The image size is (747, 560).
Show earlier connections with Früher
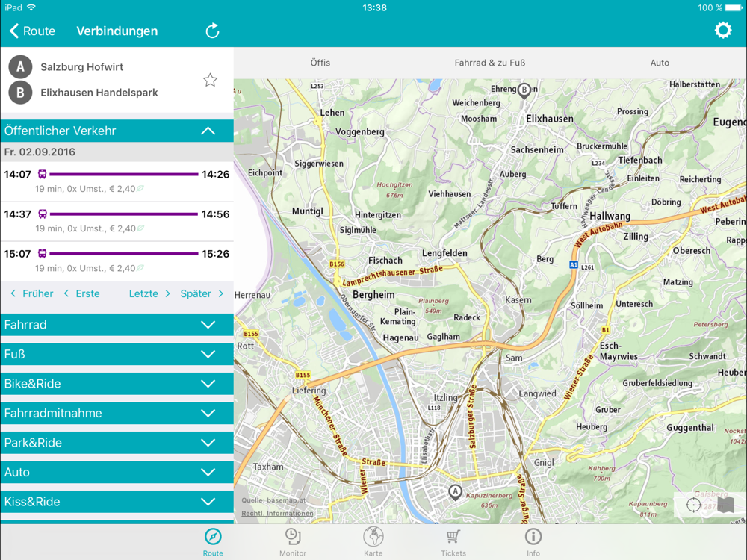32,293
